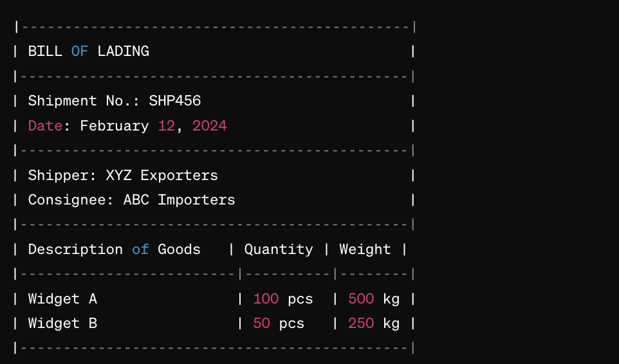The height and width of the screenshot is (364, 619).
Task: Click the word February in the date
Action: [x=115, y=127]
